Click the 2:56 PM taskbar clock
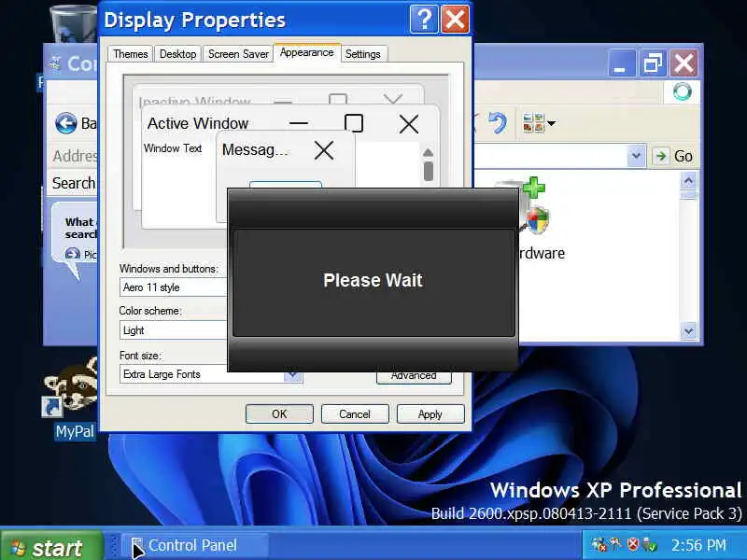Viewport: 747px width, 560px height. (698, 545)
